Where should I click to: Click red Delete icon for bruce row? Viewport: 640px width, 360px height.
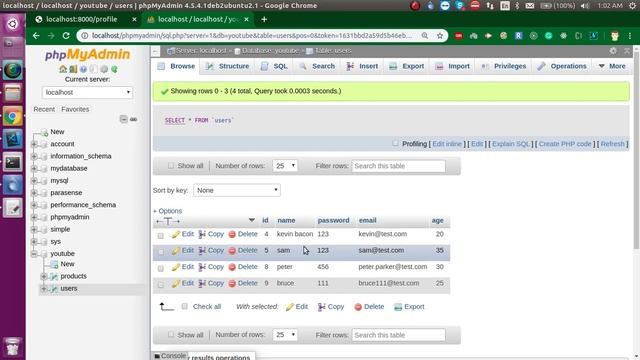(232, 284)
